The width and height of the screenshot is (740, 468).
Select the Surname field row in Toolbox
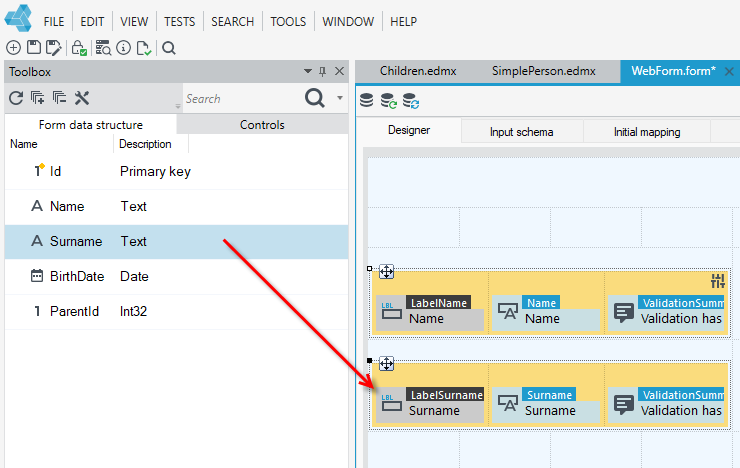click(177, 242)
